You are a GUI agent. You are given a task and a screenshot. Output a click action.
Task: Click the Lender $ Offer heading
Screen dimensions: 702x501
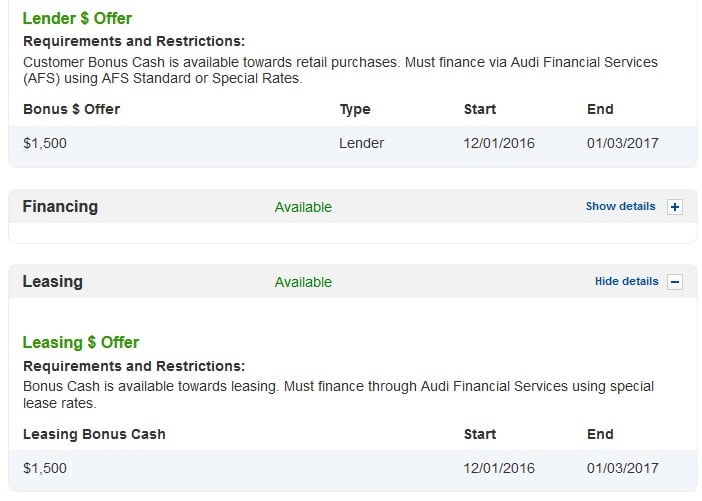click(x=77, y=18)
